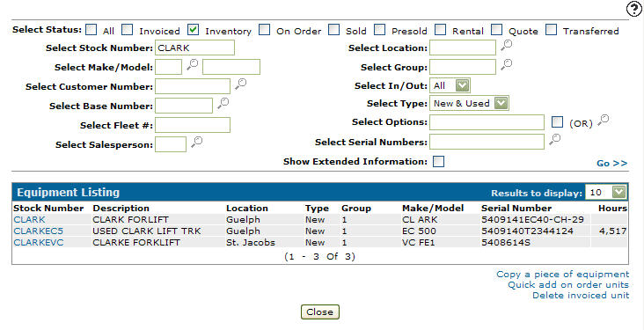Focus the Select Location field

[463, 48]
